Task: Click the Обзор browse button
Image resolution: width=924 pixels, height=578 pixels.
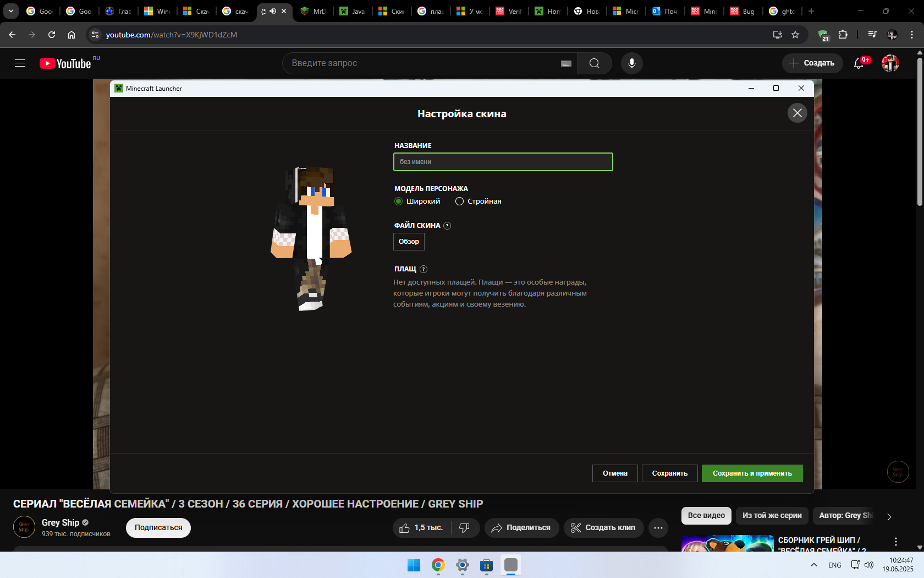Action: pos(409,242)
